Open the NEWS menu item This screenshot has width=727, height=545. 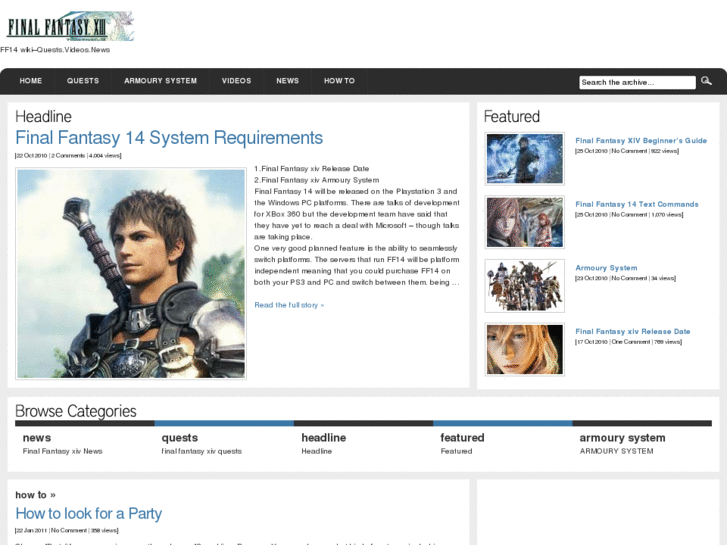[287, 81]
